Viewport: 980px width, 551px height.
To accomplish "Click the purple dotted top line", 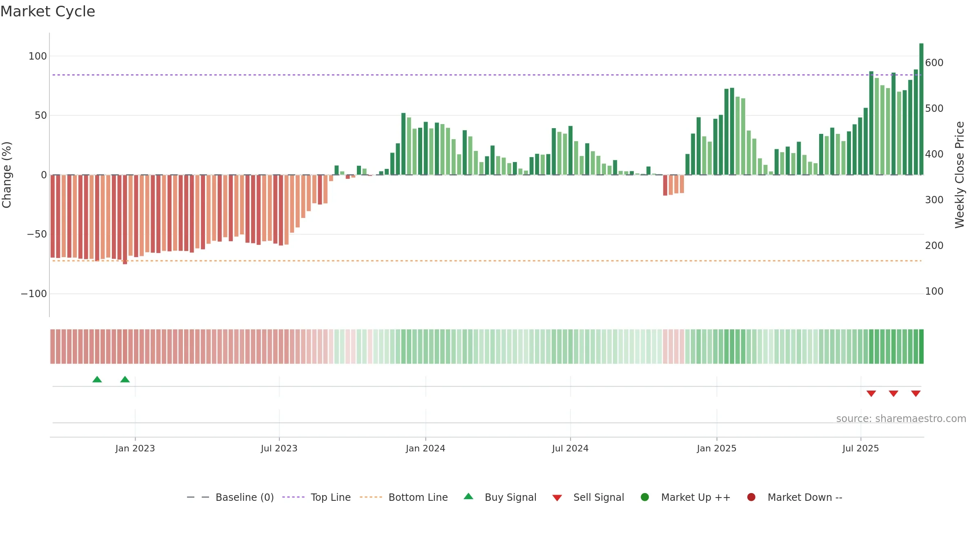I will click(487, 75).
